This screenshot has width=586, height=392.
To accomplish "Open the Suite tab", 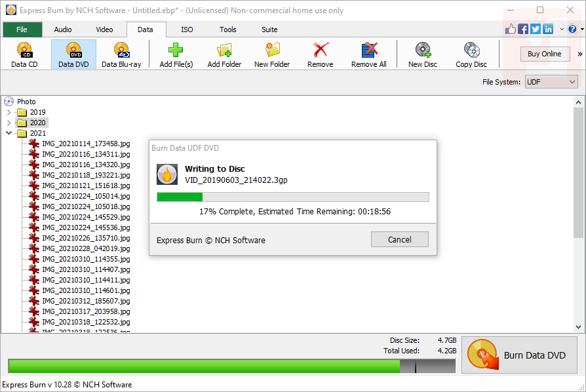I will [269, 29].
